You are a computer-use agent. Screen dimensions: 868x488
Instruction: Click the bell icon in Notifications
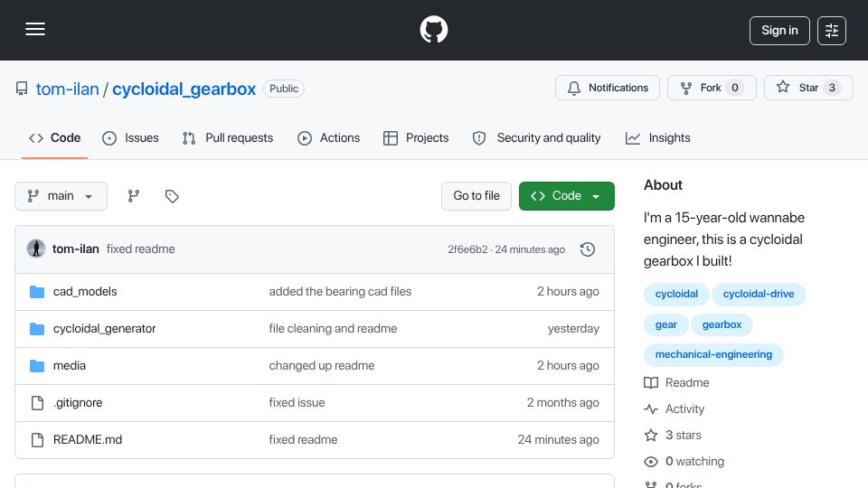[574, 88]
